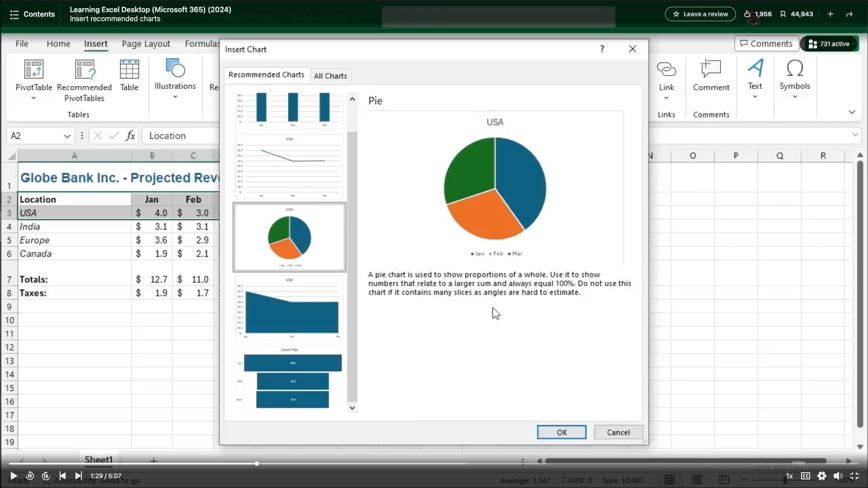This screenshot has width=868, height=488.
Task: Click the Leave a review button
Action: (700, 14)
